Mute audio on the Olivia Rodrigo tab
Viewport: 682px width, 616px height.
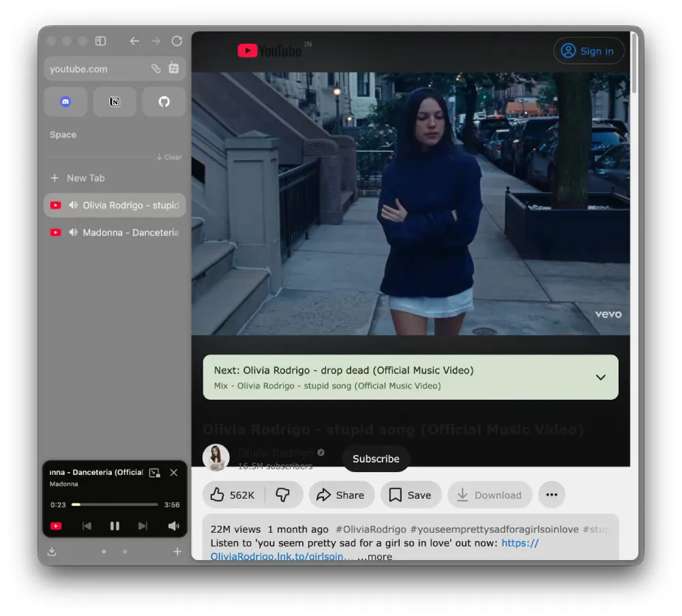(73, 205)
